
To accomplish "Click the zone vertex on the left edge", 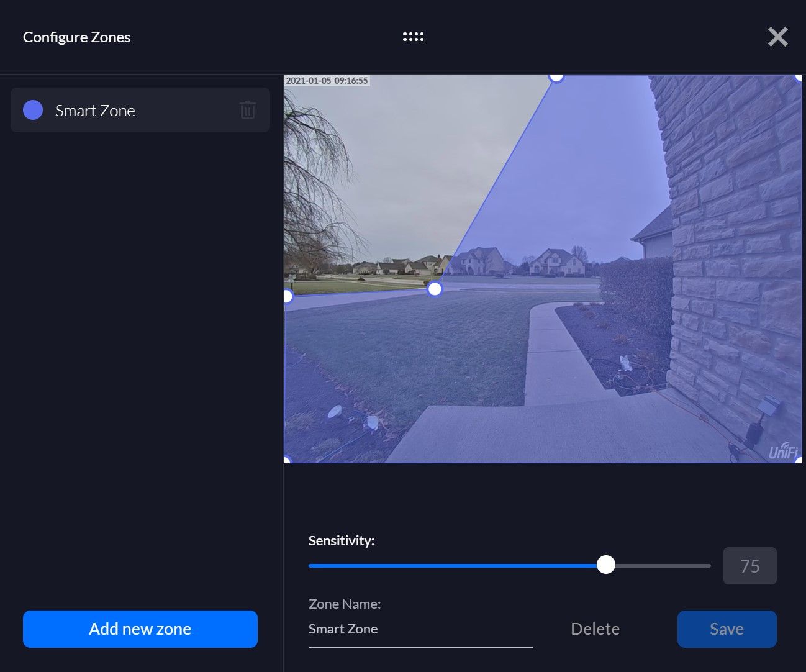I will (x=288, y=296).
